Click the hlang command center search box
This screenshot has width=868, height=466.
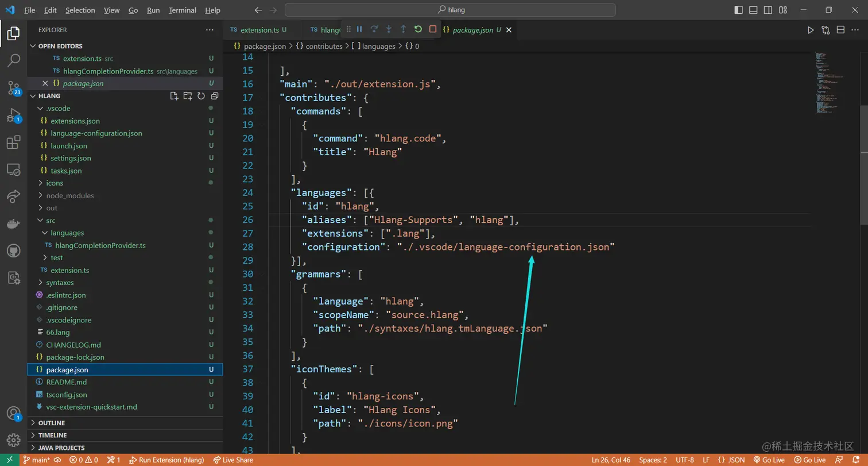click(450, 10)
